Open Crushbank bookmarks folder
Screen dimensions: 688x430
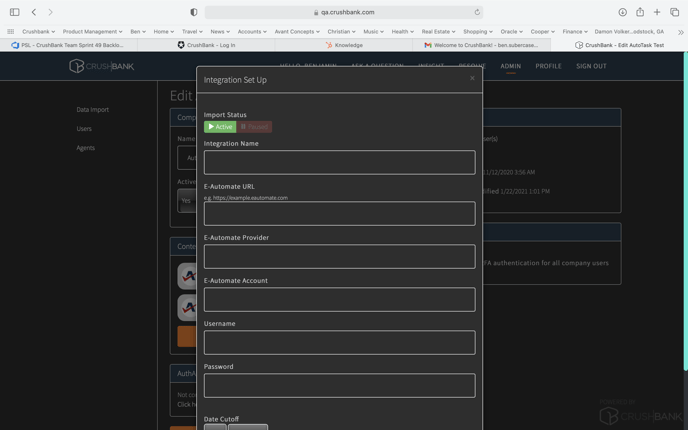pos(38,32)
